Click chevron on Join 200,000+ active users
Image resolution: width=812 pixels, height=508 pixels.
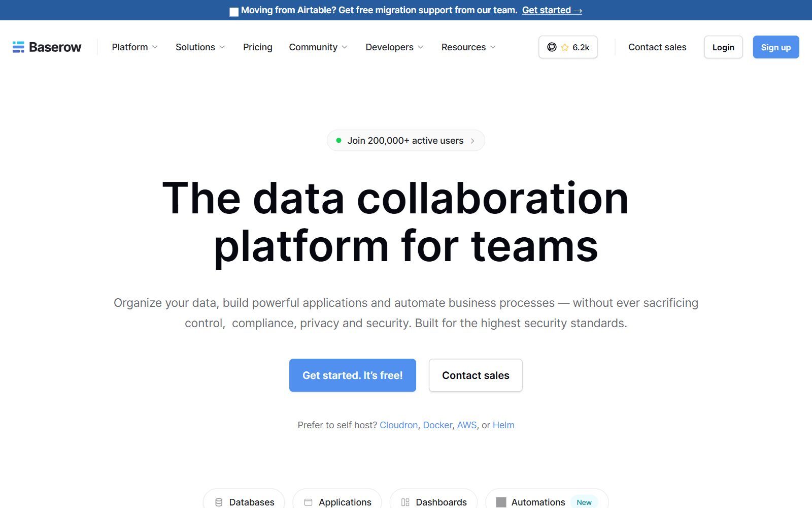[472, 141]
